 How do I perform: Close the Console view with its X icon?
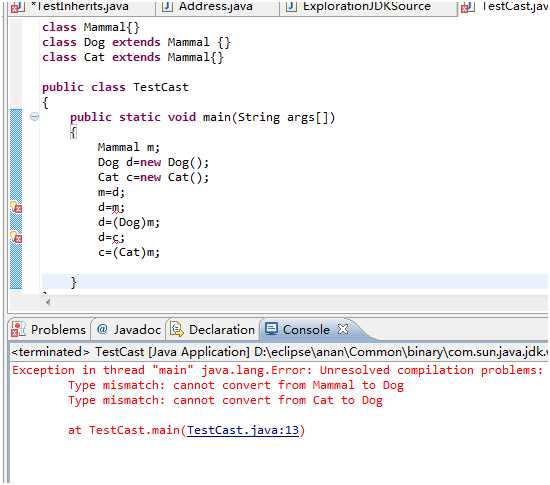coord(343,329)
